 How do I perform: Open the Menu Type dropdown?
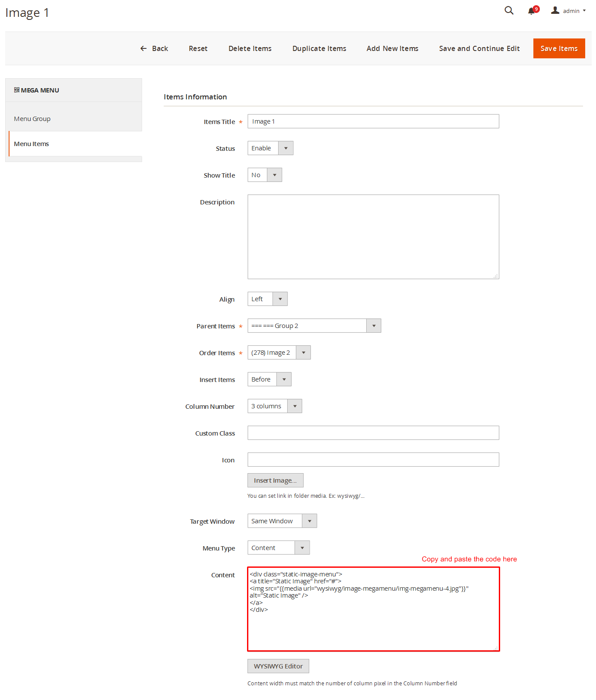278,548
